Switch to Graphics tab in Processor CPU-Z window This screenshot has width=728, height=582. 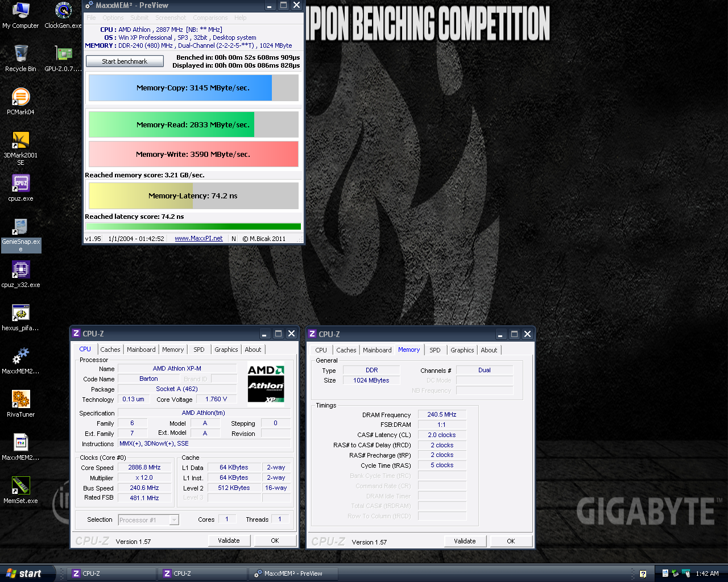click(x=226, y=350)
